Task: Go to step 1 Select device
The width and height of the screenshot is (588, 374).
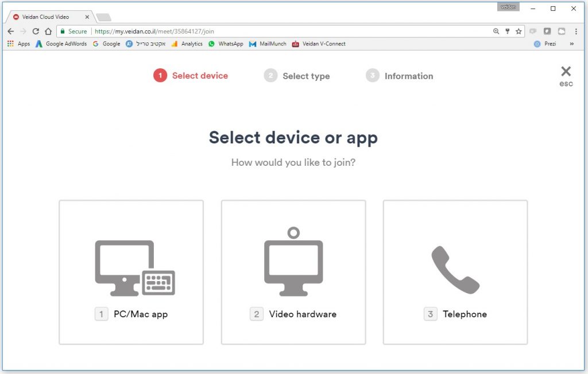Action: coord(191,76)
